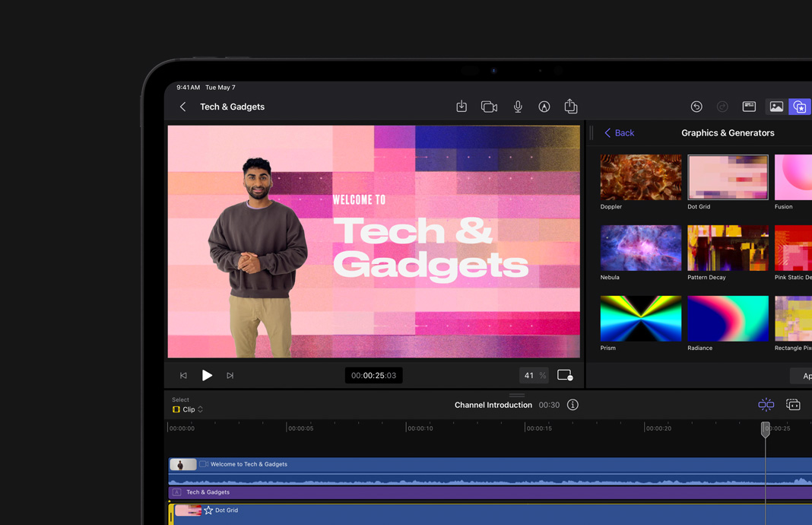The width and height of the screenshot is (812, 525).
Task: Click the timecode field showing 00:00:25:03
Action: (373, 375)
